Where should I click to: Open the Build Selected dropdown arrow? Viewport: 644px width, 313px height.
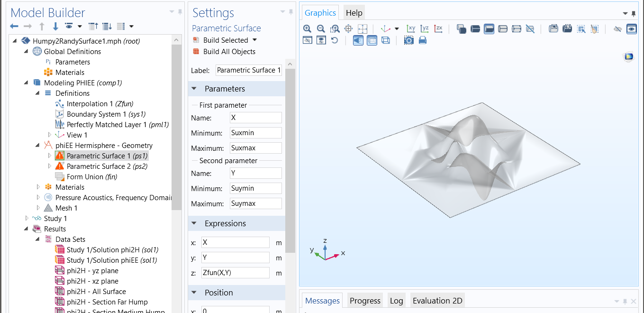(x=255, y=40)
